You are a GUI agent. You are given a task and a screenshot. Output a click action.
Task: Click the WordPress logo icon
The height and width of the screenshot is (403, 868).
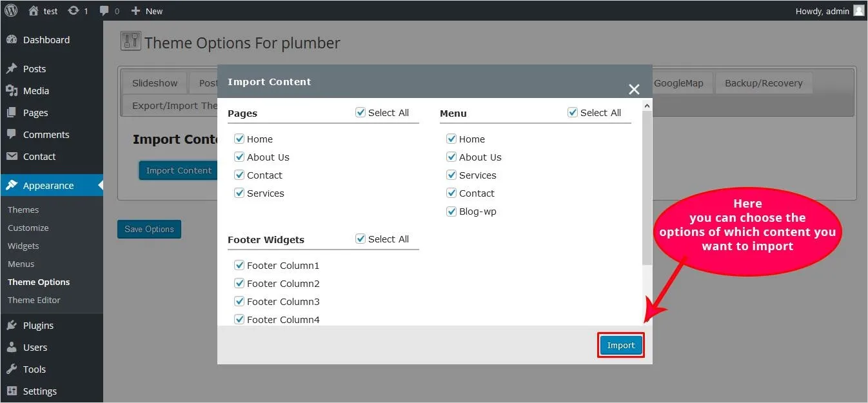tap(11, 10)
